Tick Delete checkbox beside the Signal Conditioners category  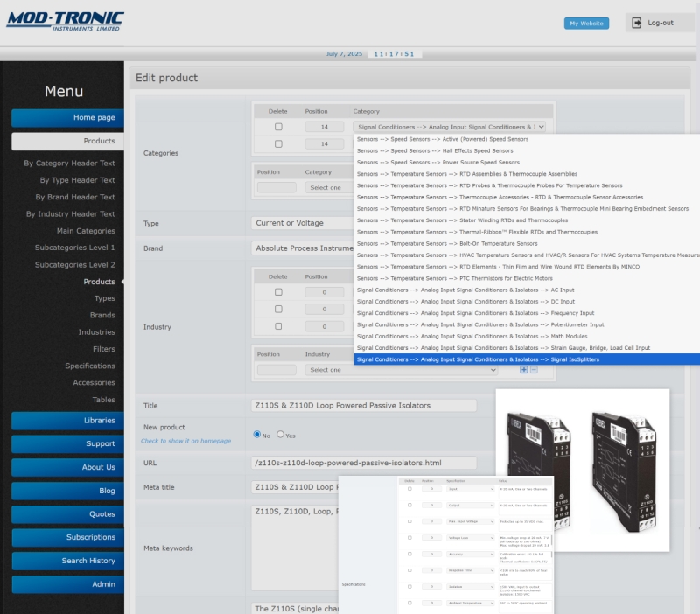278,127
